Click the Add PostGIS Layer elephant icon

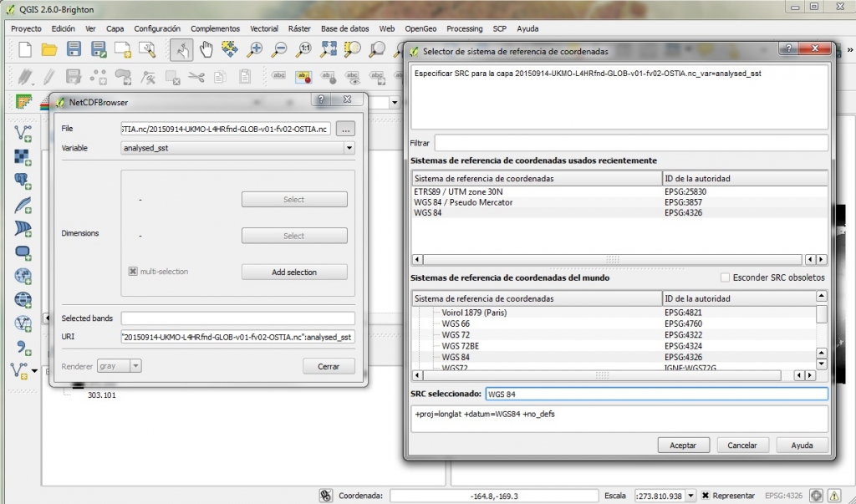[23, 181]
